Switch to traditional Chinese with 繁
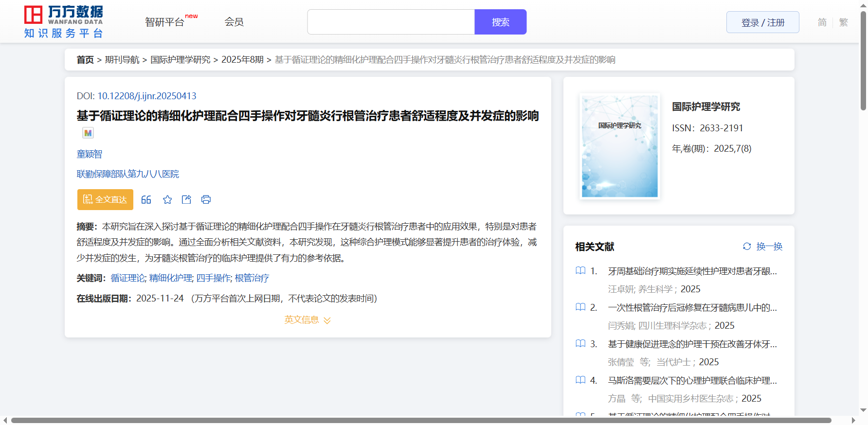 pos(843,22)
